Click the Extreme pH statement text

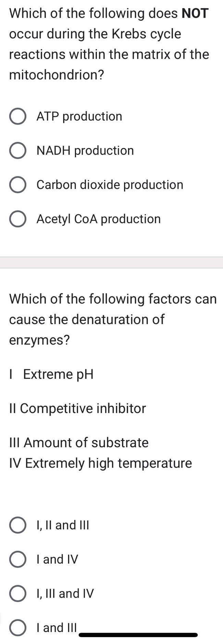[x=51, y=374]
